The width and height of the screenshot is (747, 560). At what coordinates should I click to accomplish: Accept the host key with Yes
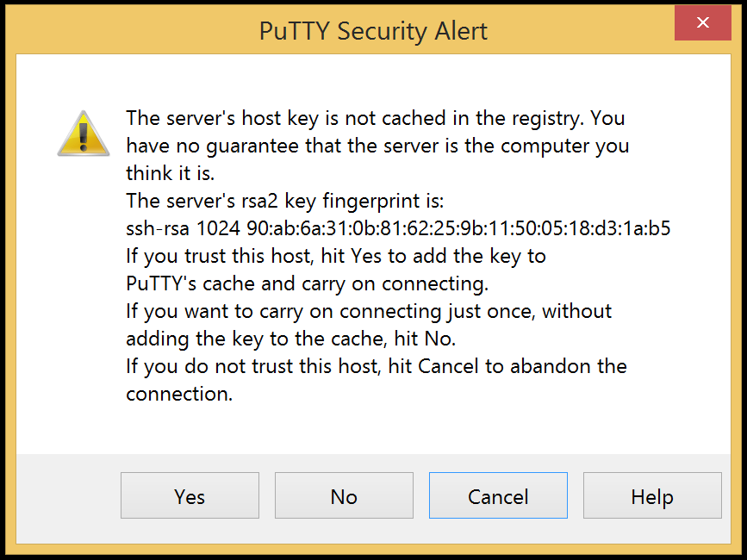[190, 495]
